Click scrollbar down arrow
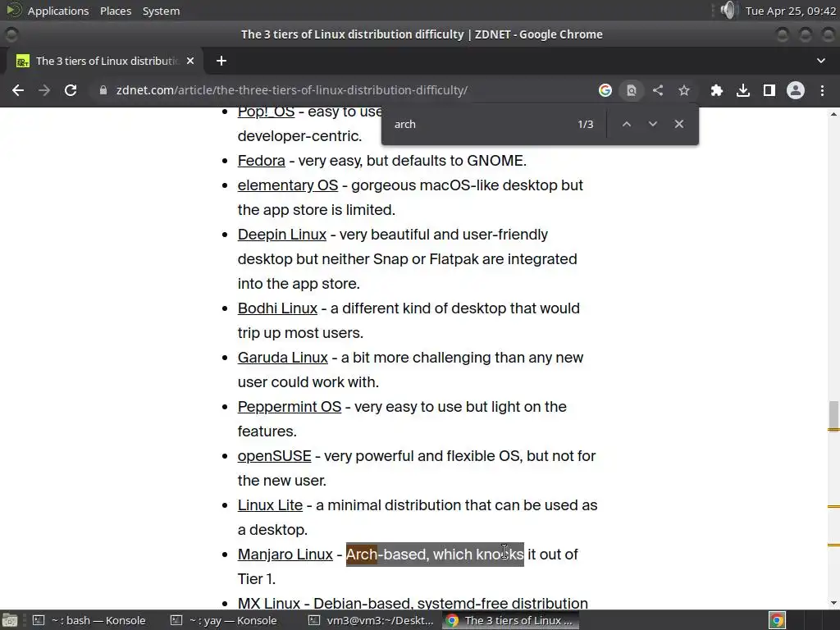840x630 pixels. tap(833, 603)
